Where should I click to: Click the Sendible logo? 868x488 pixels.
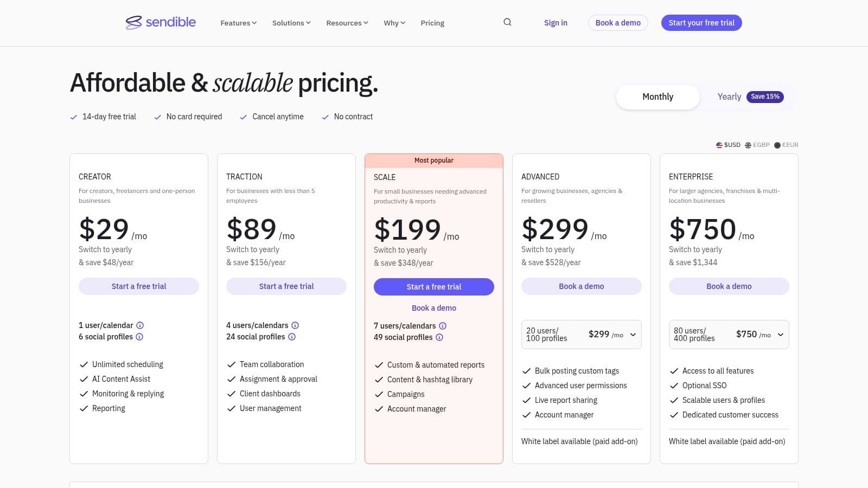tap(161, 22)
